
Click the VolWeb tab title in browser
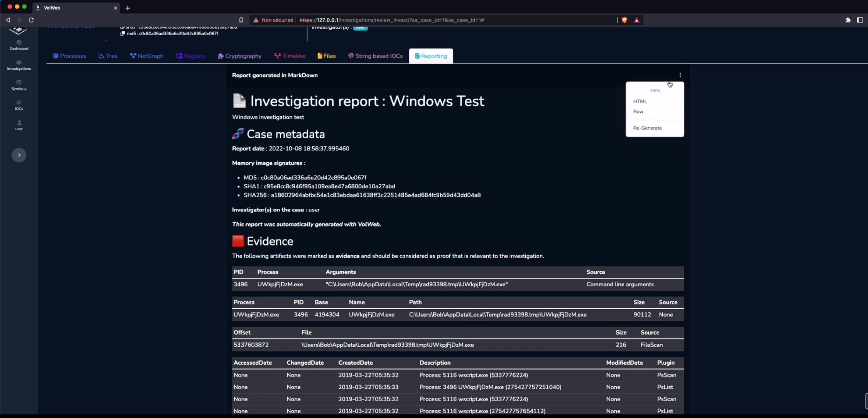click(52, 8)
